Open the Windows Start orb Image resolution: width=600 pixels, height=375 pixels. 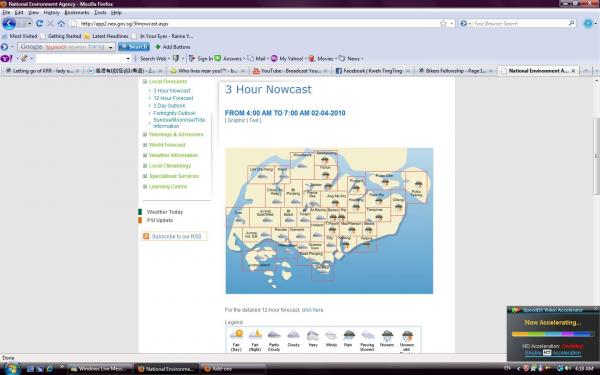coord(11,369)
